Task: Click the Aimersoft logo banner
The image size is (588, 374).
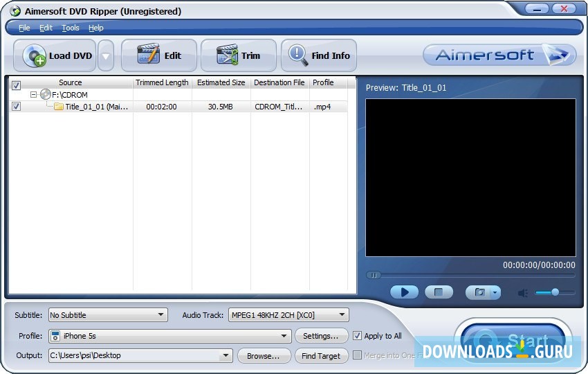Action: click(x=499, y=55)
